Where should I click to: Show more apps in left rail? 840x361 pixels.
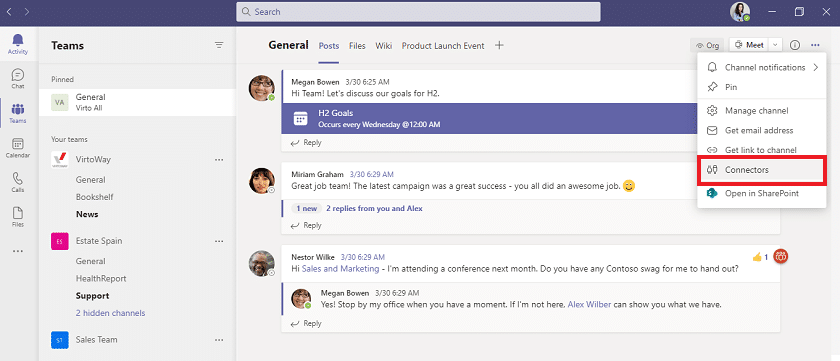tap(18, 251)
